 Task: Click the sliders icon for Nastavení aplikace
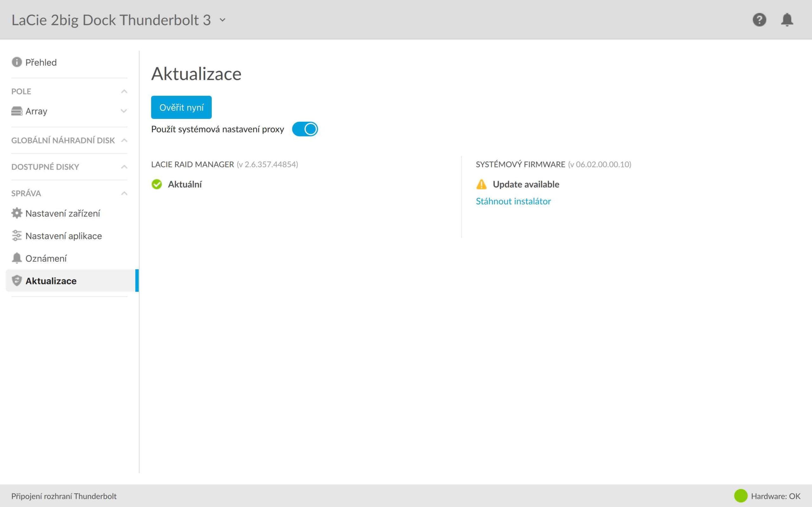click(16, 236)
